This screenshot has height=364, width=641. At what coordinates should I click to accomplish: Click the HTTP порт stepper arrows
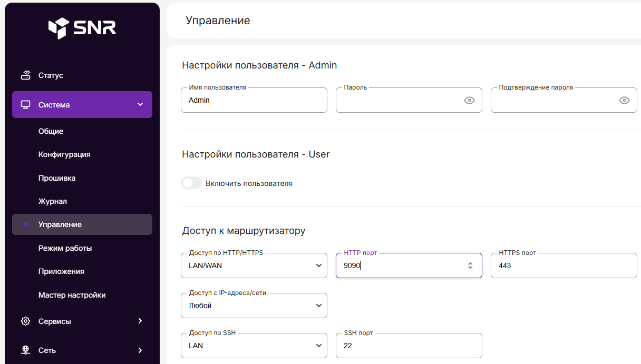470,266
